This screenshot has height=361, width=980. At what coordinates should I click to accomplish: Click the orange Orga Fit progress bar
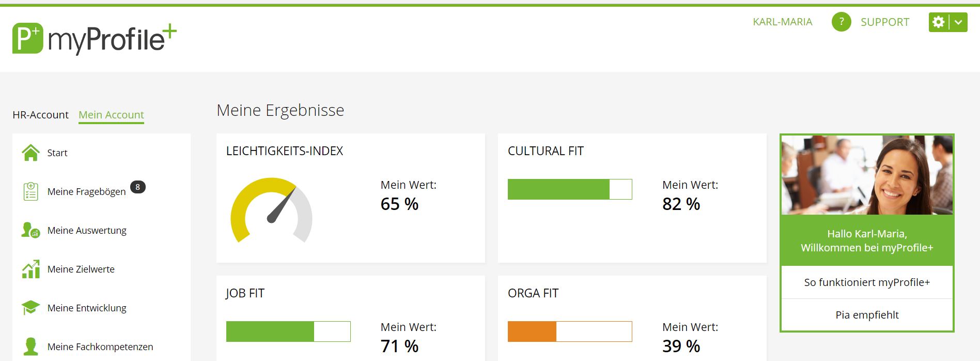[569, 332]
